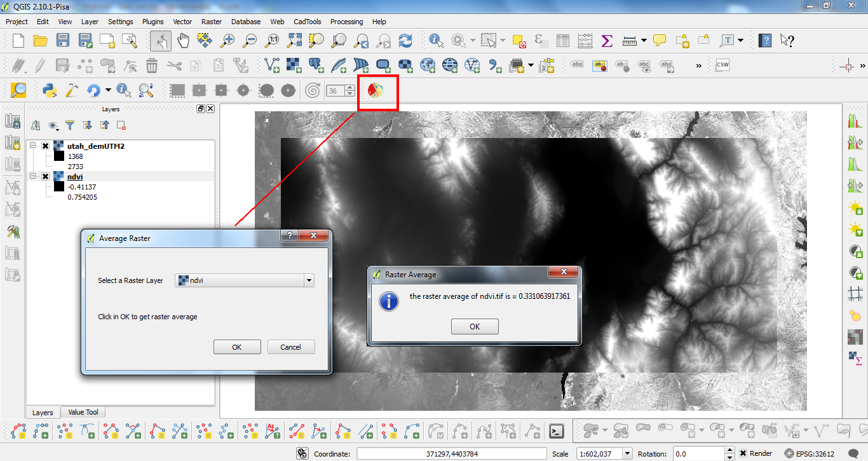Click the New Project icon
Image resolution: width=868 pixels, height=461 pixels.
18,41
